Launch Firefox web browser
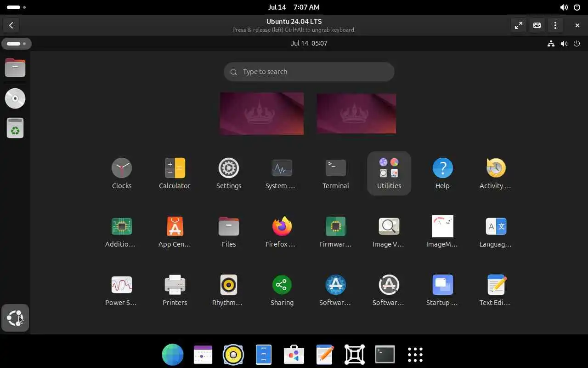The width and height of the screenshot is (588, 368). pos(282,232)
